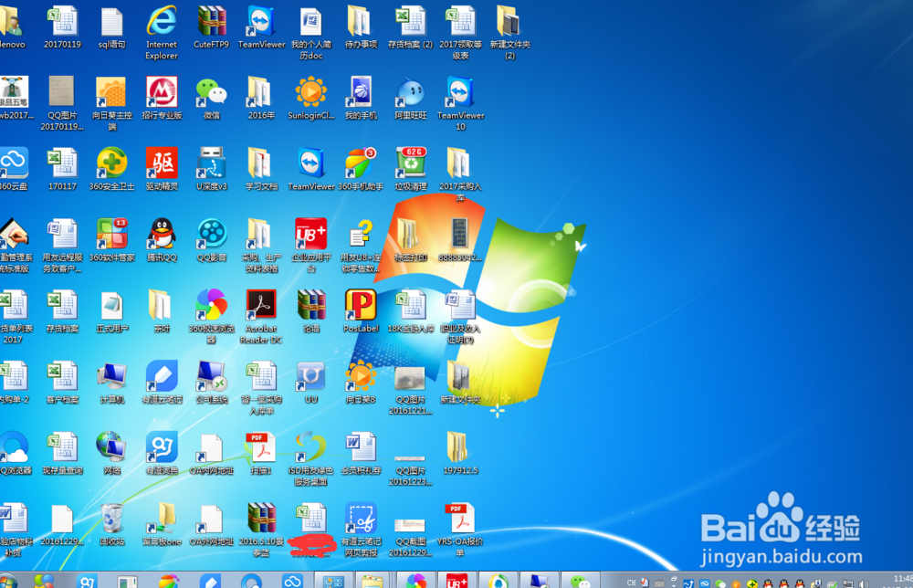Click the Windows Start button
The width and height of the screenshot is (913, 588).
point(7,581)
